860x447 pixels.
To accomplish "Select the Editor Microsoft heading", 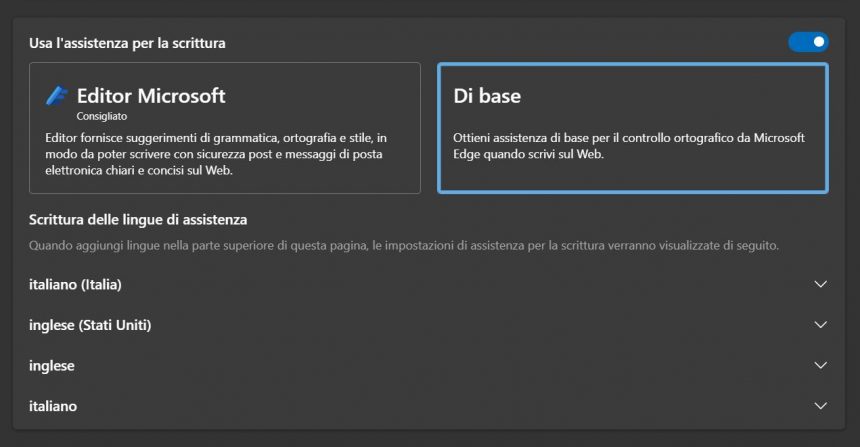I will (151, 96).
